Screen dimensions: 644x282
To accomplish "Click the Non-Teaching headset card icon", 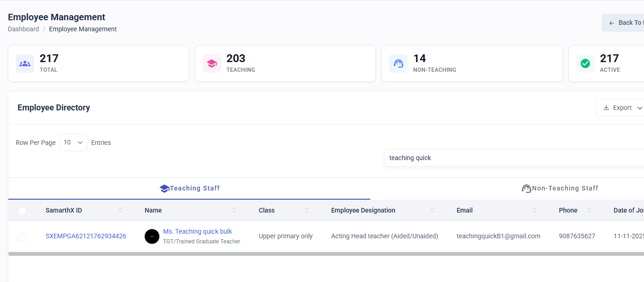I will 398,63.
